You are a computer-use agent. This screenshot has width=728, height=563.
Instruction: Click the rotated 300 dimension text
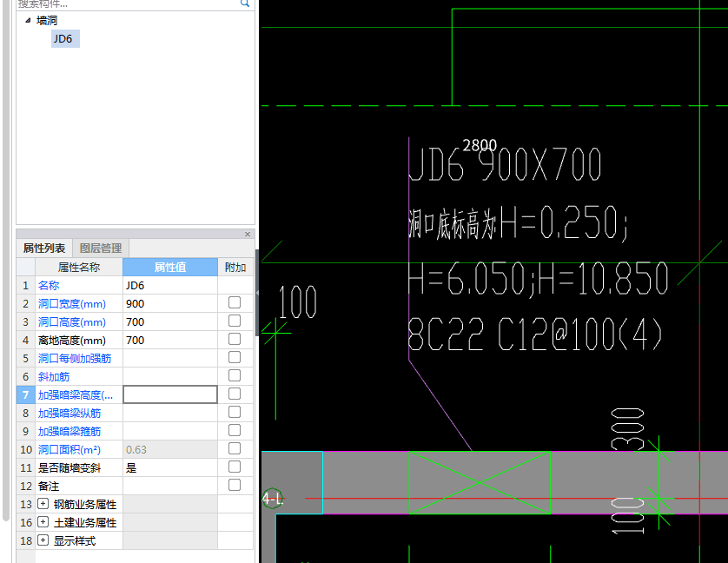627,429
